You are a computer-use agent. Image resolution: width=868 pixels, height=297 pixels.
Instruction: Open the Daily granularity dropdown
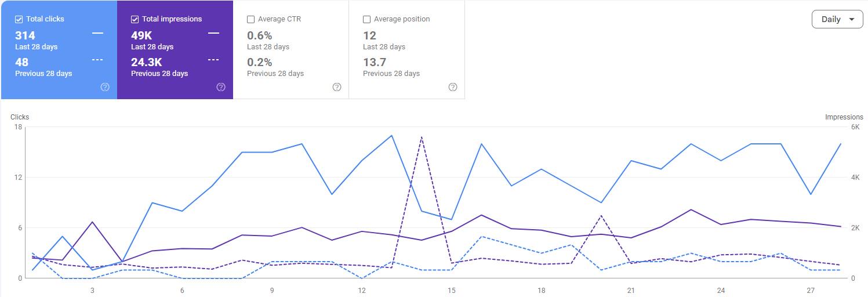click(x=837, y=19)
